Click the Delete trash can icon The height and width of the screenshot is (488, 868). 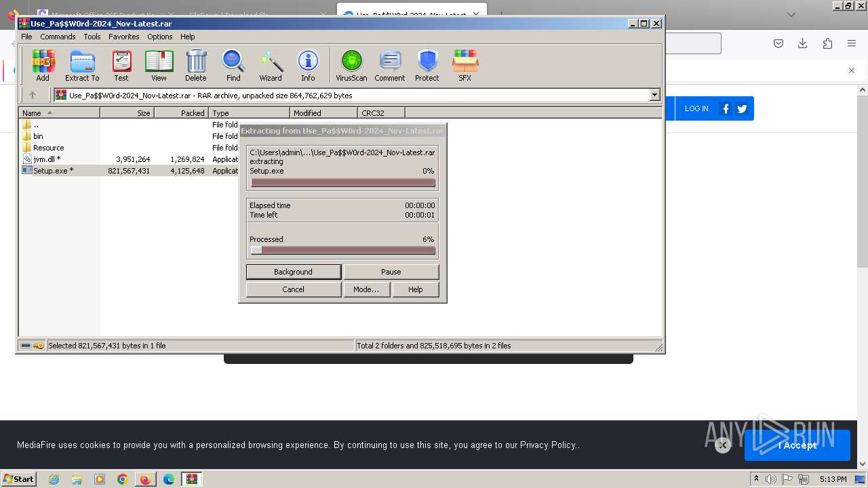pos(196,66)
